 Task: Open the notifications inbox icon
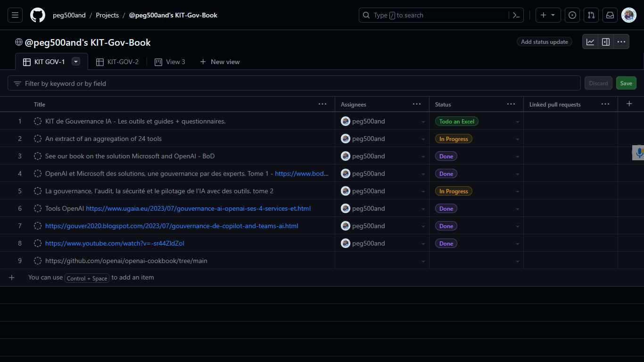(610, 15)
